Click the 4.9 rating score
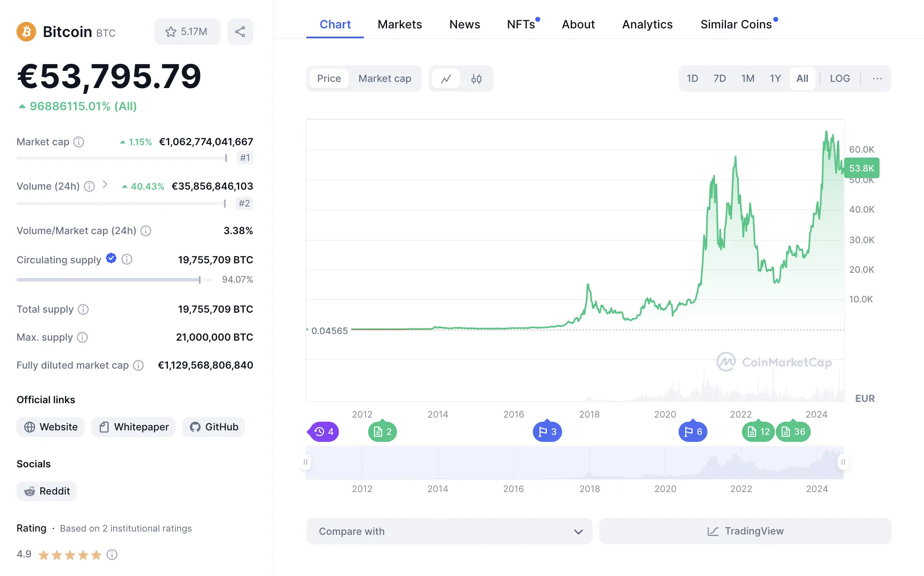The image size is (924, 576). click(24, 554)
